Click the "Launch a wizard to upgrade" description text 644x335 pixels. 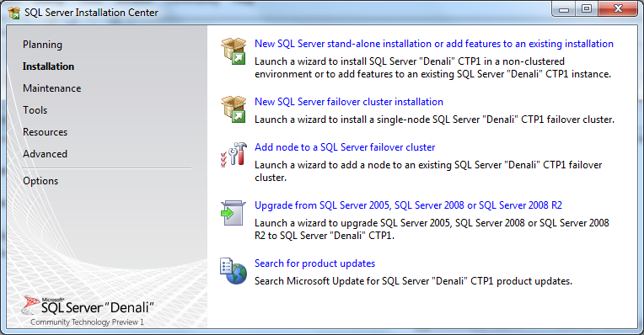point(432,229)
